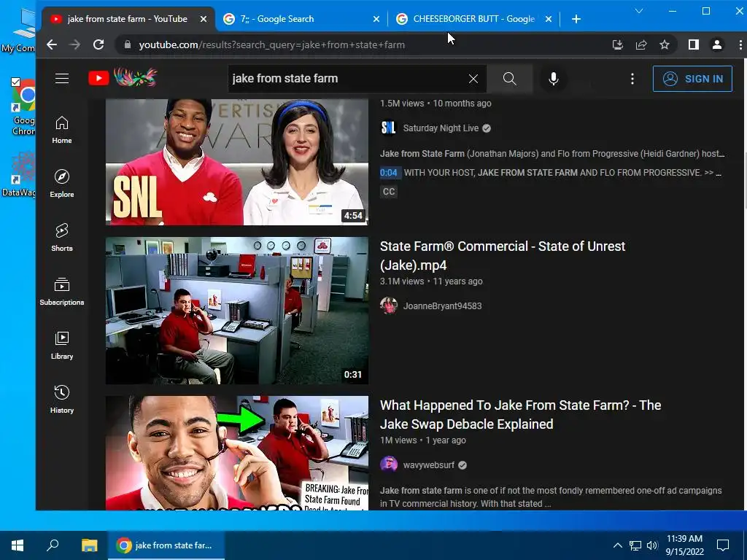Select the DataWag desktop shortcut
The image size is (747, 560).
pos(19,174)
